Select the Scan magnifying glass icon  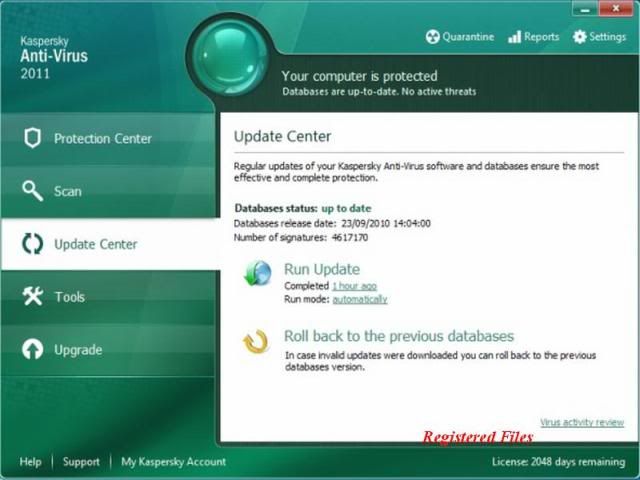click(33, 191)
